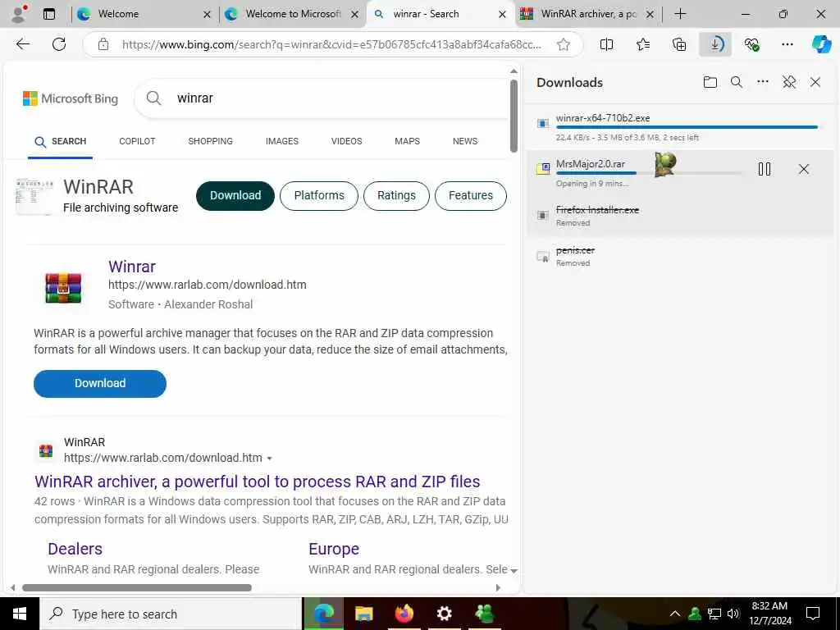Open Downloads panel more options
This screenshot has width=840, height=630.
coord(763,82)
